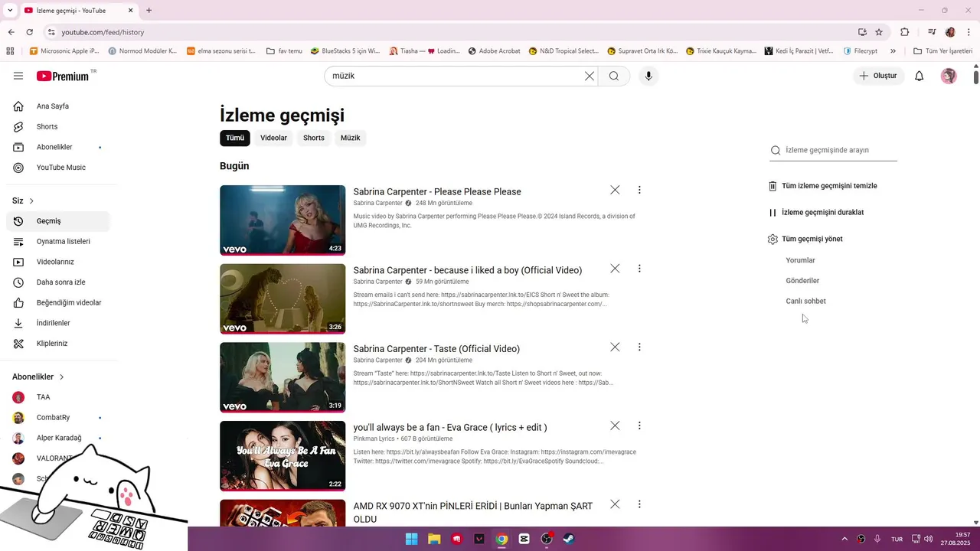Play the because i liked a boy thumbnail
The width and height of the screenshot is (980, 551).
point(283,298)
